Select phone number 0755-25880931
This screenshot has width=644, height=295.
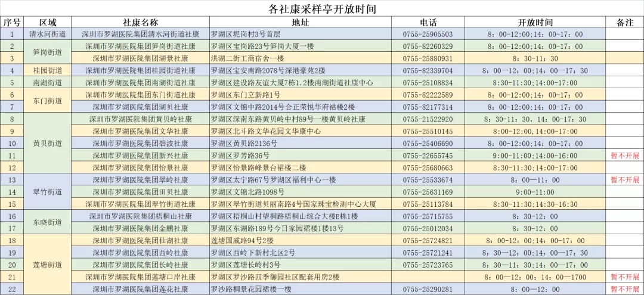(x=428, y=58)
